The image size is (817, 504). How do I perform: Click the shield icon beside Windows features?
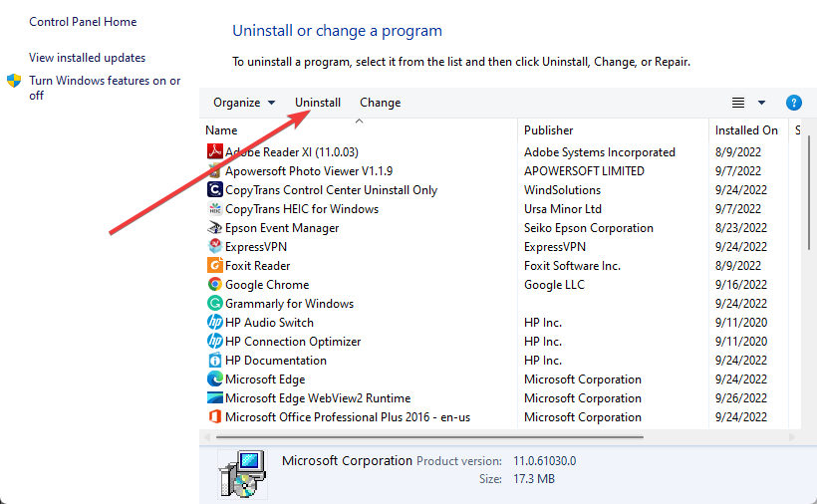pos(14,81)
